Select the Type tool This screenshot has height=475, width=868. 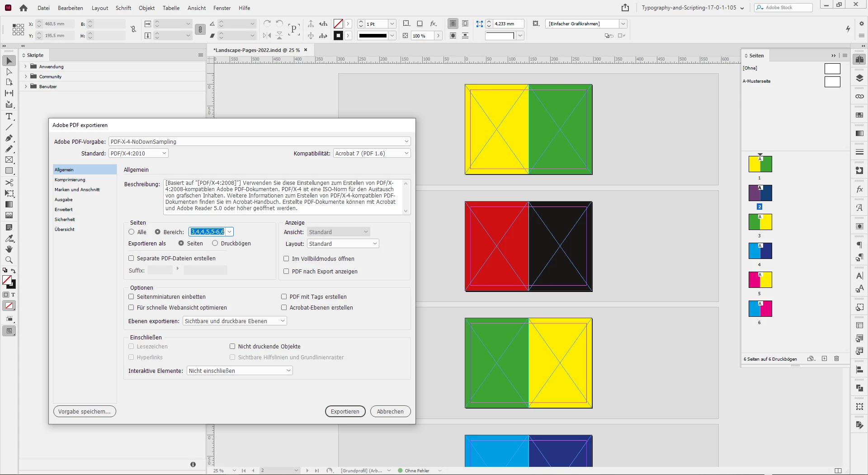(9, 116)
